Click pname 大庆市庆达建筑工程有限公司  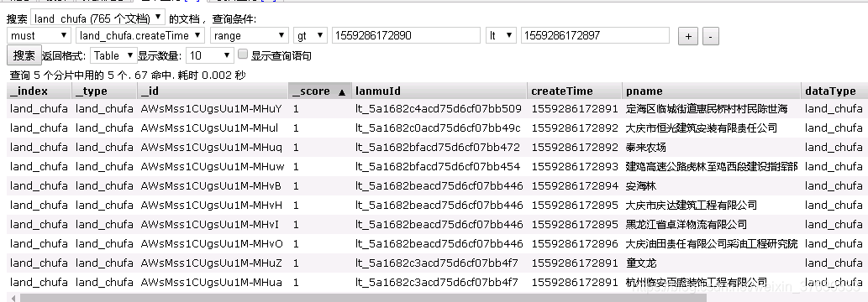692,206
